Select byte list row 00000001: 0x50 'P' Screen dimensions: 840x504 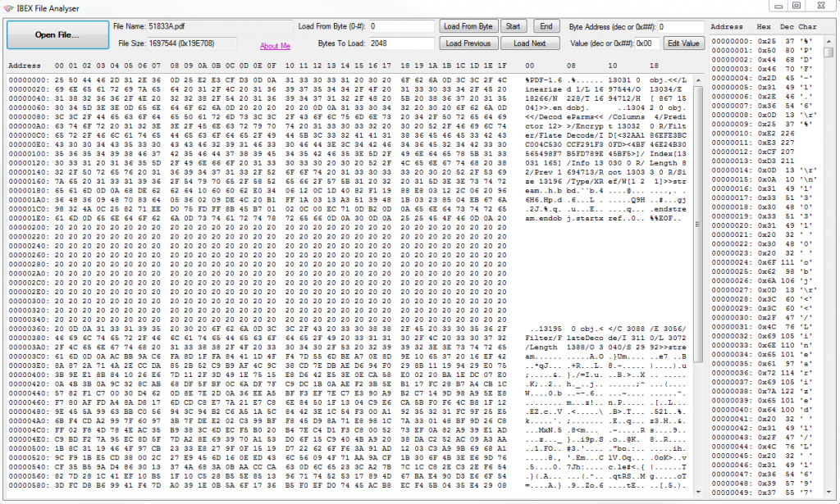point(763,50)
